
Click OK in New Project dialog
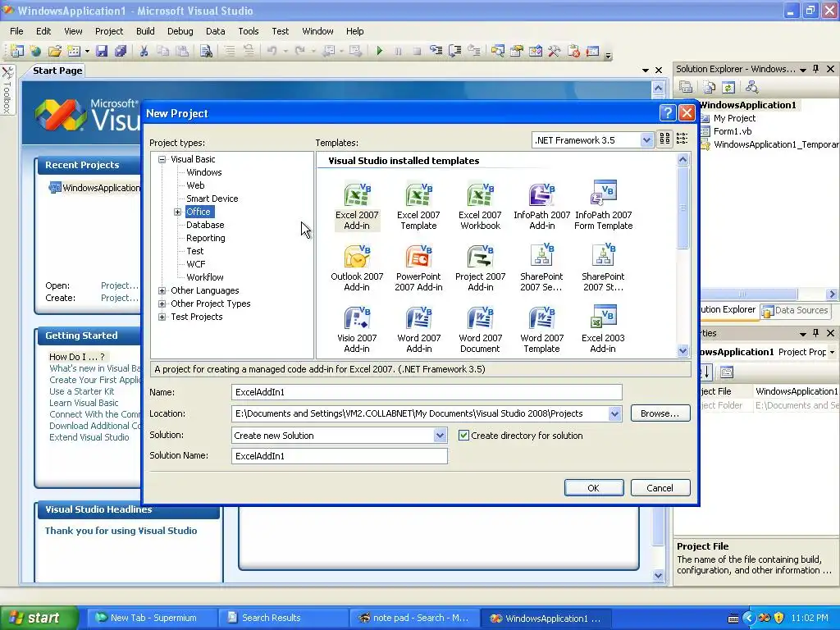[594, 488]
